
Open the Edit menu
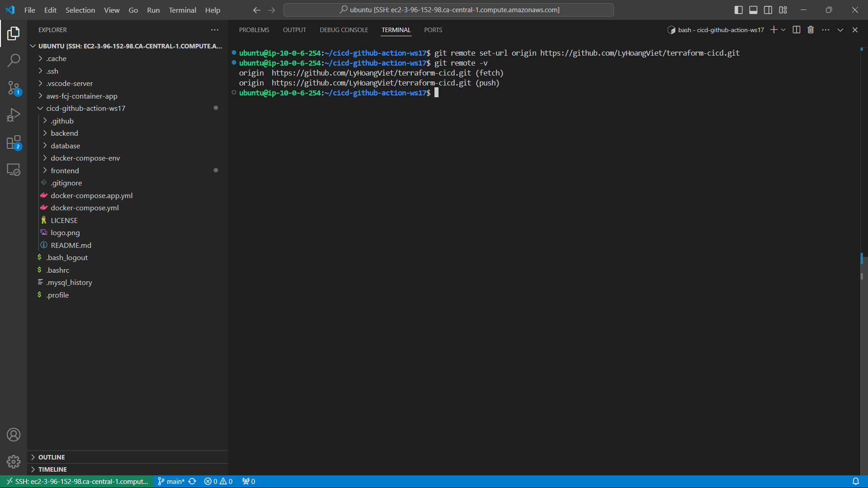click(x=50, y=10)
